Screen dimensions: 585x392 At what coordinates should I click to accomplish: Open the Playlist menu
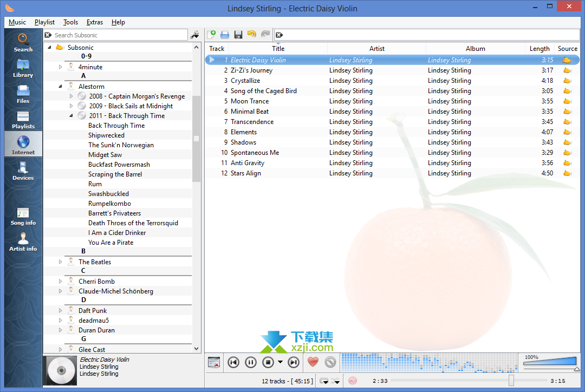pos(44,22)
